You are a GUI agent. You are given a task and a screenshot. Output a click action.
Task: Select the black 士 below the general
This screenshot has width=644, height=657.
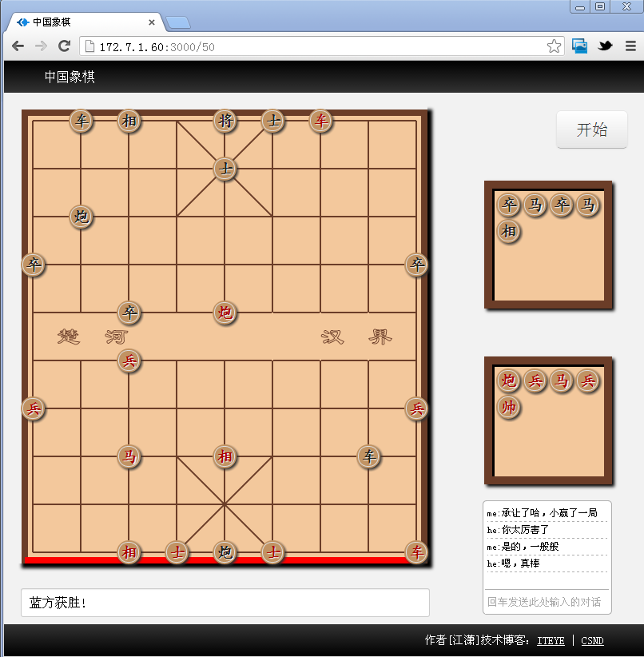click(x=225, y=169)
